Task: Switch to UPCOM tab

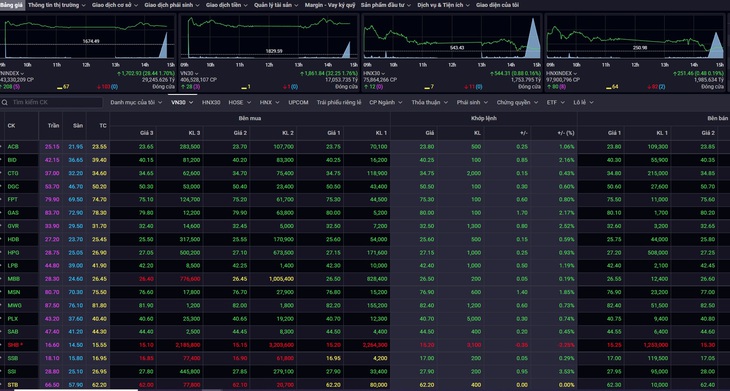Action: coord(298,102)
